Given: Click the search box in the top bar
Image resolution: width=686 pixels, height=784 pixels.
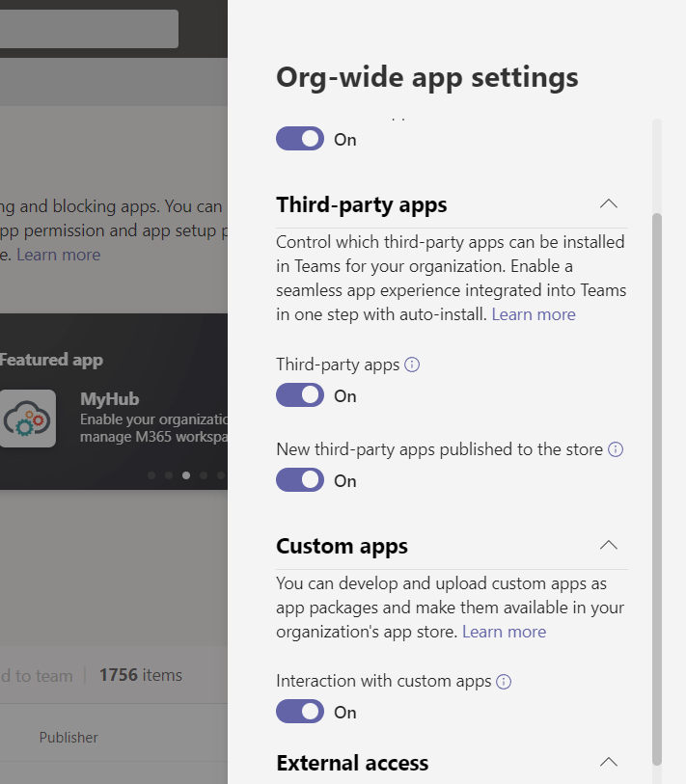Looking at the screenshot, I should pyautogui.click(x=89, y=29).
